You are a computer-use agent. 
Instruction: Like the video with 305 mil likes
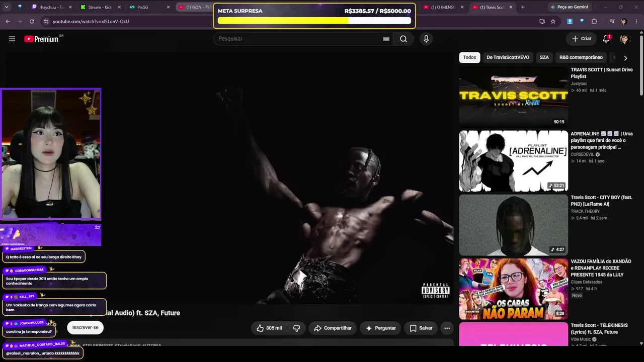click(x=269, y=328)
